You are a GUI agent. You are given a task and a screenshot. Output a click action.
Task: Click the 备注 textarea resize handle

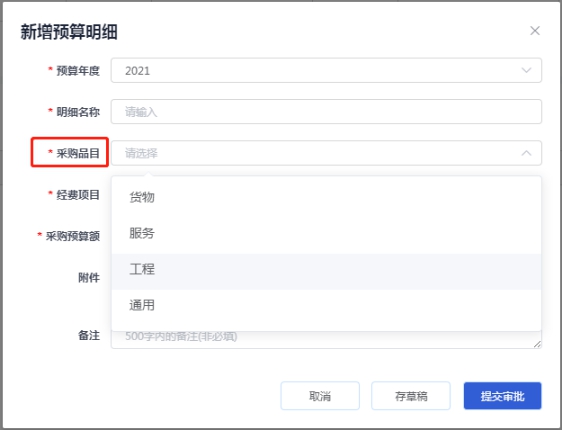537,344
